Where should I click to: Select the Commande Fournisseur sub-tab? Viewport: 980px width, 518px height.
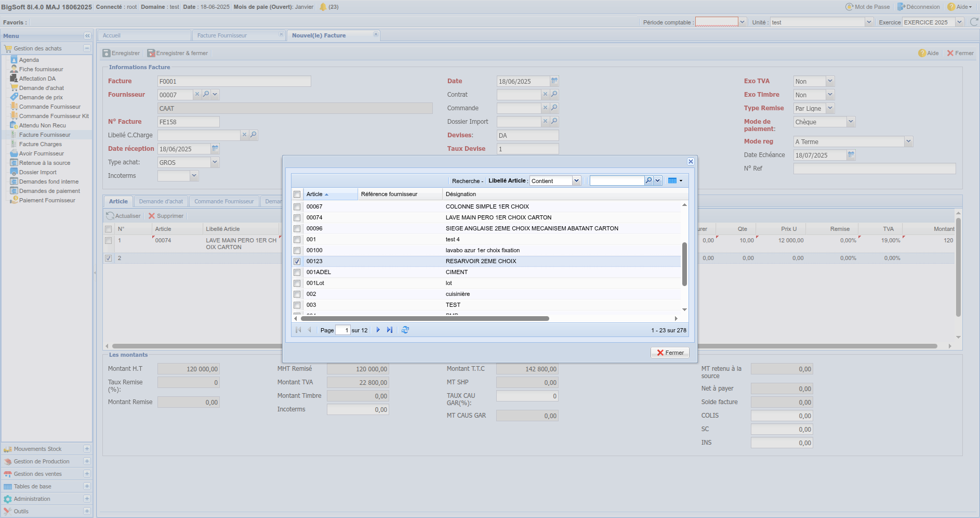224,201
